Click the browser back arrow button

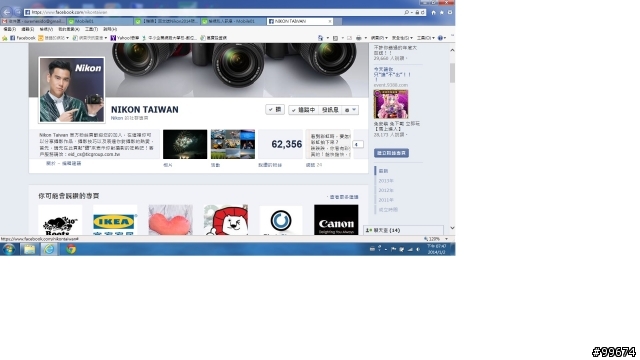coord(7,12)
